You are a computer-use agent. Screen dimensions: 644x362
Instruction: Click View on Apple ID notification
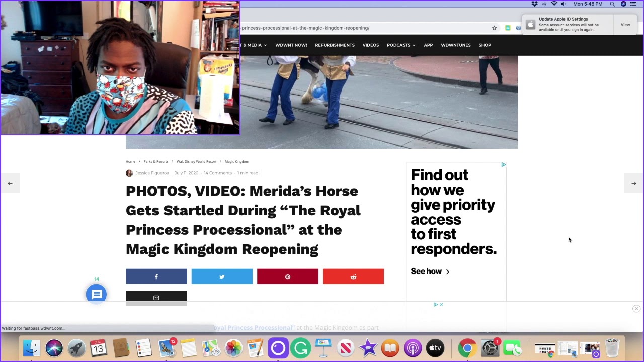tap(625, 25)
